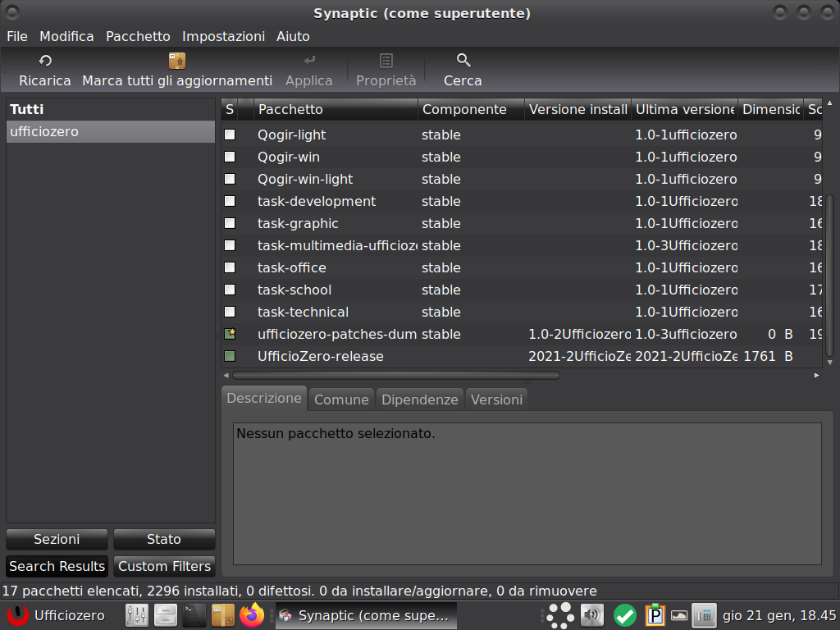Click the spinning dots tray icon
This screenshot has height=630, width=840.
560,615
